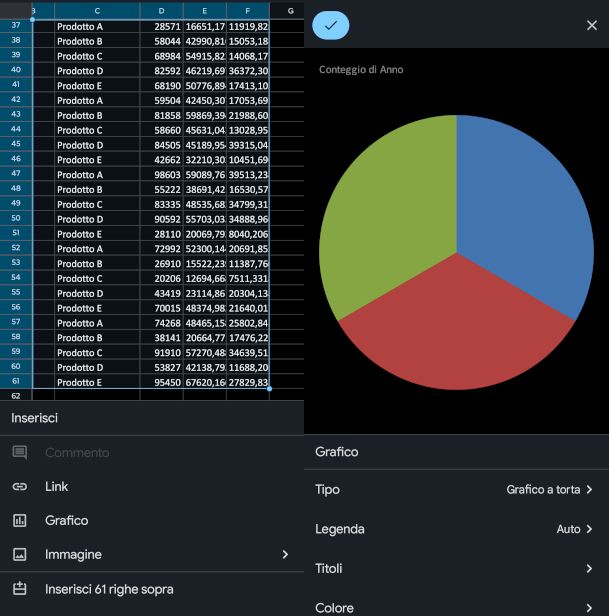Viewport: 610px width, 616px height.
Task: Select row 45 header
Action: pos(16,144)
